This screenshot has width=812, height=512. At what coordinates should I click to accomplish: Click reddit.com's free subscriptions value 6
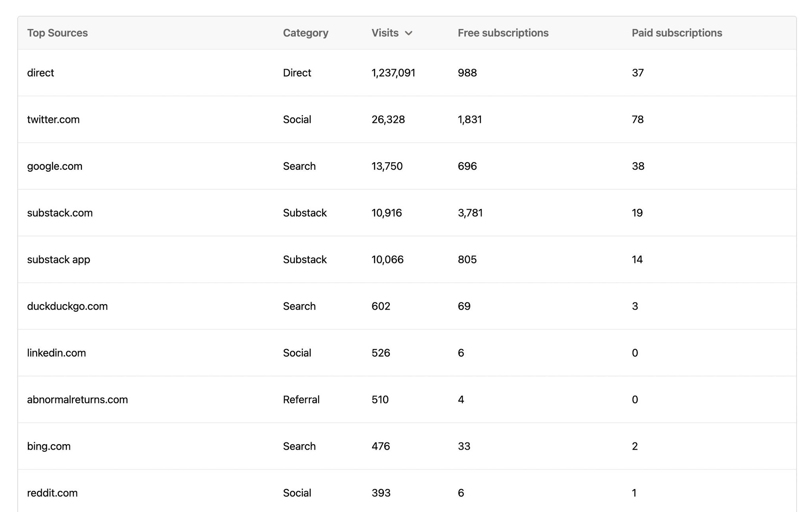pos(461,493)
